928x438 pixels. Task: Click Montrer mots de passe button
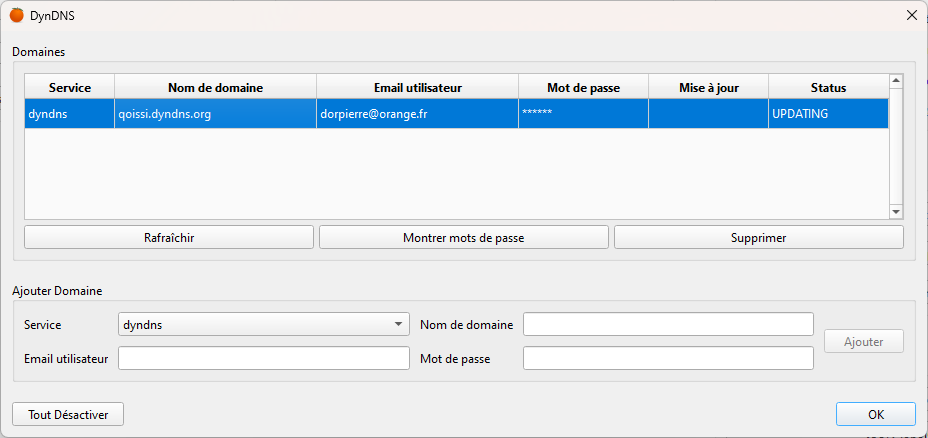pyautogui.click(x=463, y=237)
